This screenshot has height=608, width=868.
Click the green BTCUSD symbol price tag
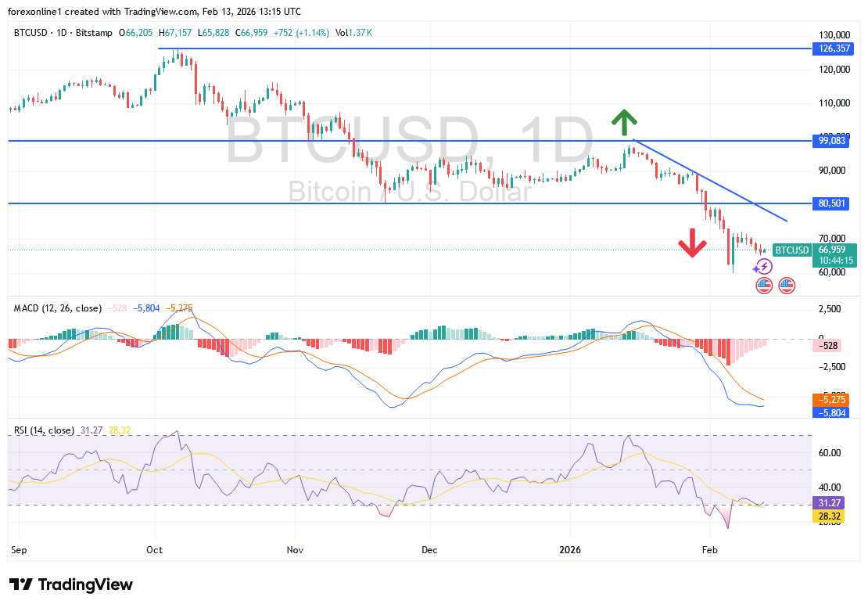[791, 250]
